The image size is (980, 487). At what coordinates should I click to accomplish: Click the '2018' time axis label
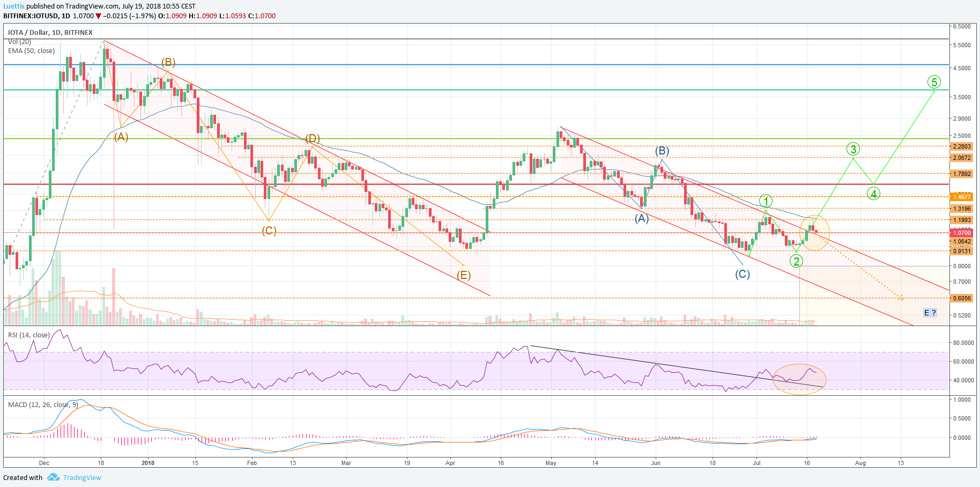tap(148, 463)
